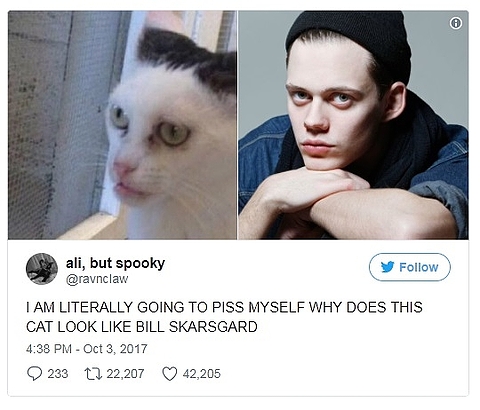Screen dimensions: 480x410
Task: Click the info icon on the photo corner
Action: [x=456, y=23]
